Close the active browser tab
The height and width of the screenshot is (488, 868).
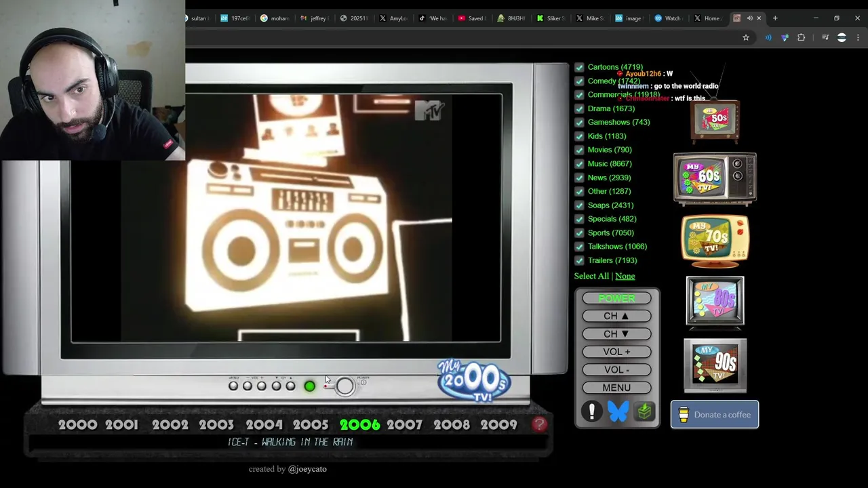(x=759, y=18)
